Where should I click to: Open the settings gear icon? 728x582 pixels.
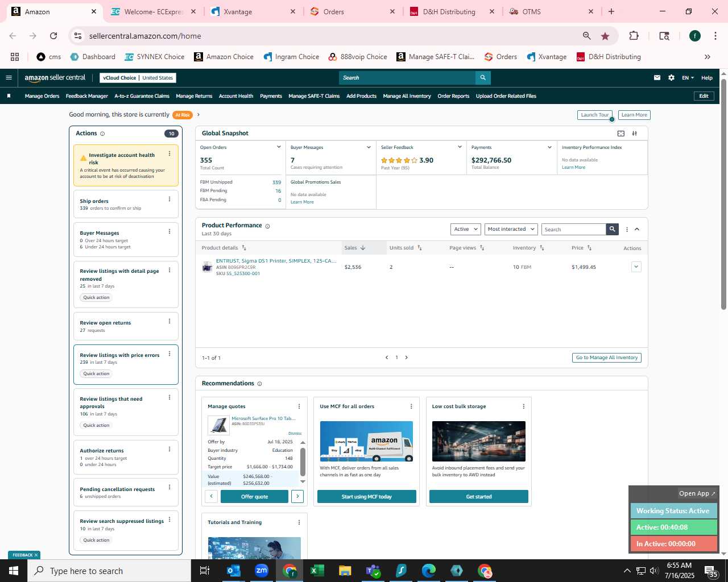[x=671, y=78]
